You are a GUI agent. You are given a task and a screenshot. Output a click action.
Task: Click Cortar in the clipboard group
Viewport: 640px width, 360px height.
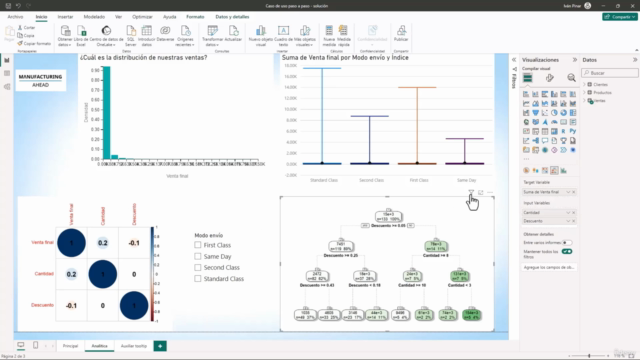pos(27,27)
